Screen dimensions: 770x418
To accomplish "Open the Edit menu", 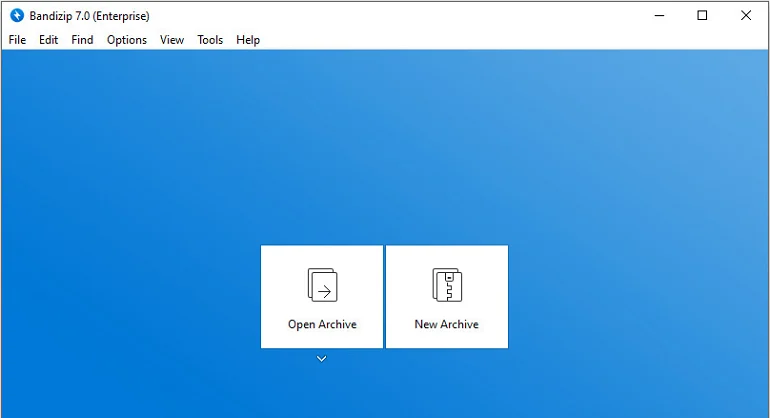I will pyautogui.click(x=49, y=40).
